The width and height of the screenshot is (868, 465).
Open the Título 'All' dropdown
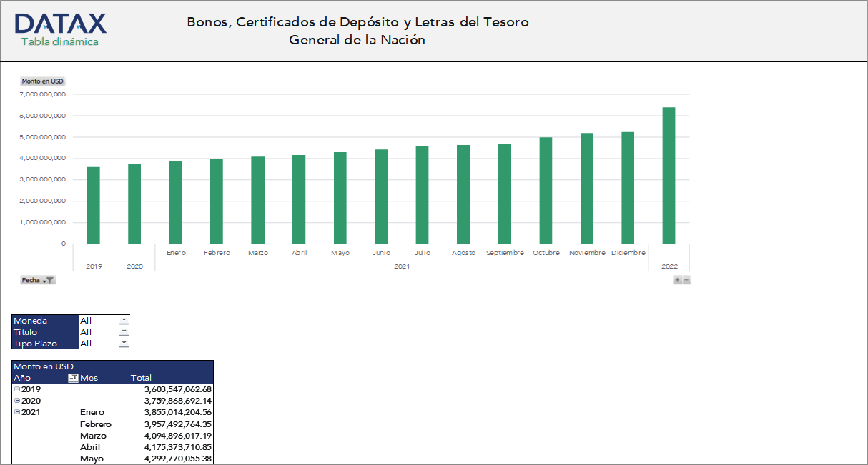point(123,331)
